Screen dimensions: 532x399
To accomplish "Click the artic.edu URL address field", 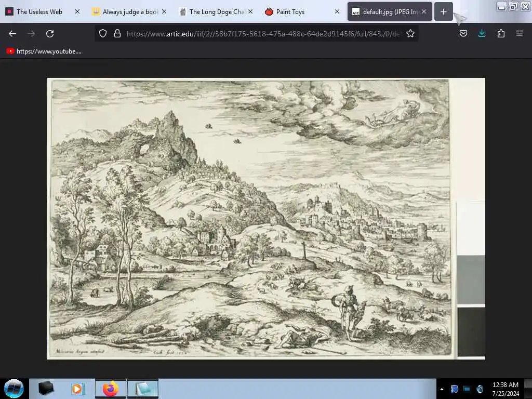I will [263, 34].
